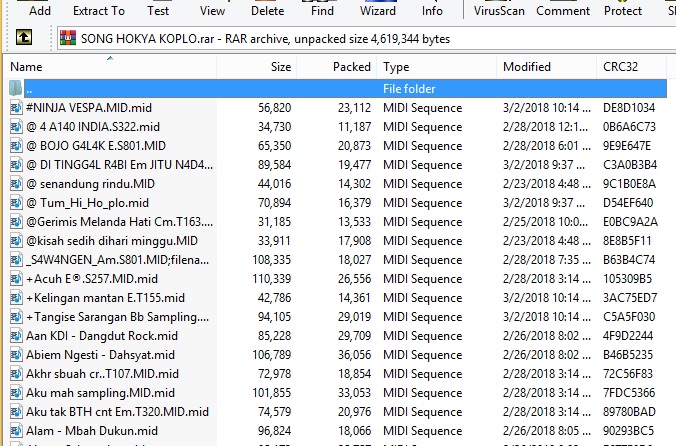Select file name @ 4 A140 INDIA.S322.mid
Screen dimensions: 676x446
pyautogui.click(x=93, y=126)
